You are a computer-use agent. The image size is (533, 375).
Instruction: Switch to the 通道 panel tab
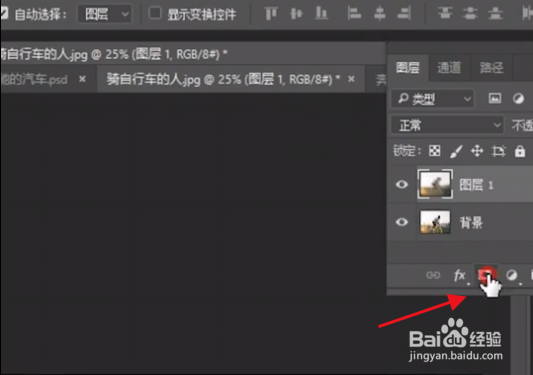[x=449, y=68]
